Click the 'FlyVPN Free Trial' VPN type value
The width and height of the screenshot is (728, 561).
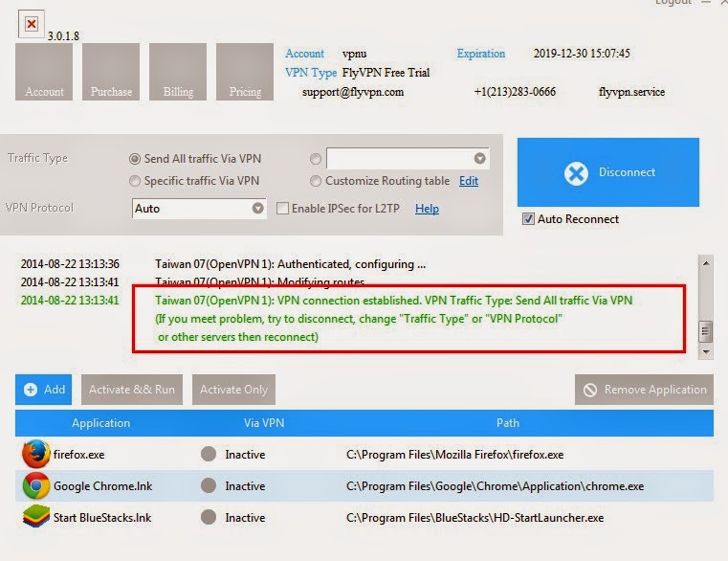(386, 73)
